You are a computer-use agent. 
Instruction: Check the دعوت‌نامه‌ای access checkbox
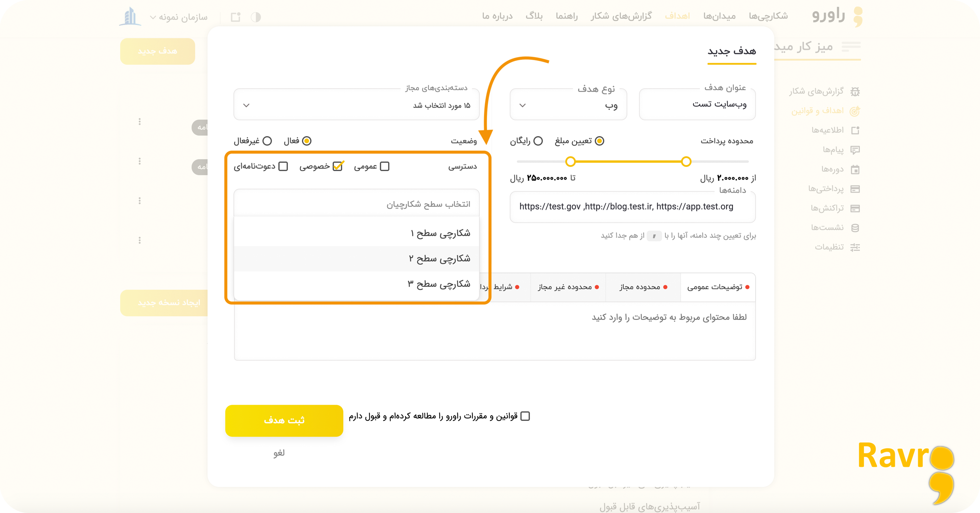[x=283, y=166]
